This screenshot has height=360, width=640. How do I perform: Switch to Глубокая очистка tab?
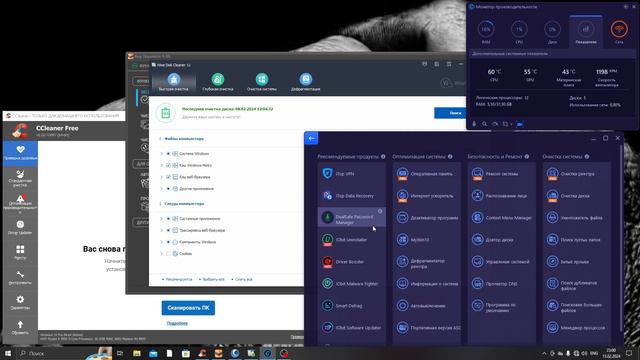(x=218, y=82)
